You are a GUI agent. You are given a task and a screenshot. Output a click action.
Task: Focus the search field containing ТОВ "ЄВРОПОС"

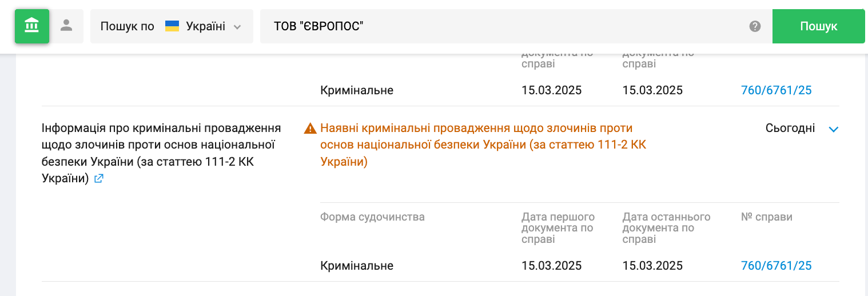click(503, 26)
